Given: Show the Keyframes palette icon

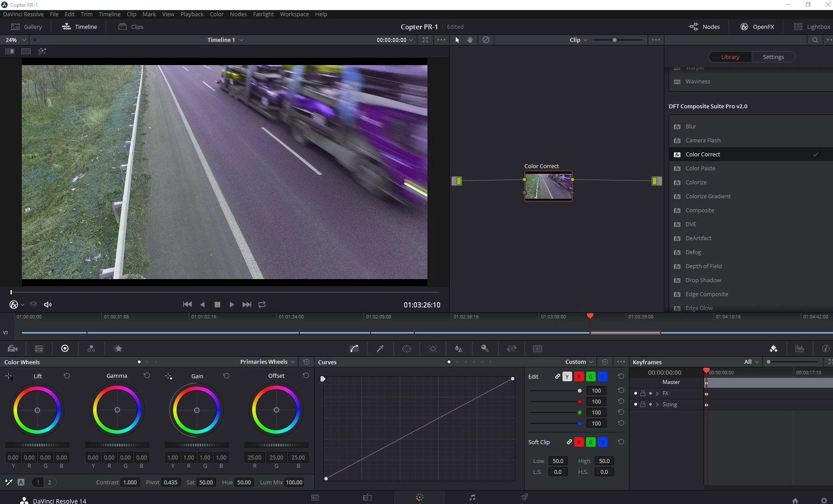Looking at the screenshot, I should click(774, 349).
